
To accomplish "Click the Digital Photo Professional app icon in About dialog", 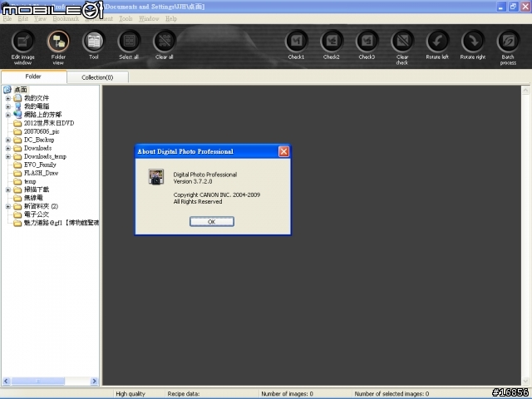I will click(156, 177).
